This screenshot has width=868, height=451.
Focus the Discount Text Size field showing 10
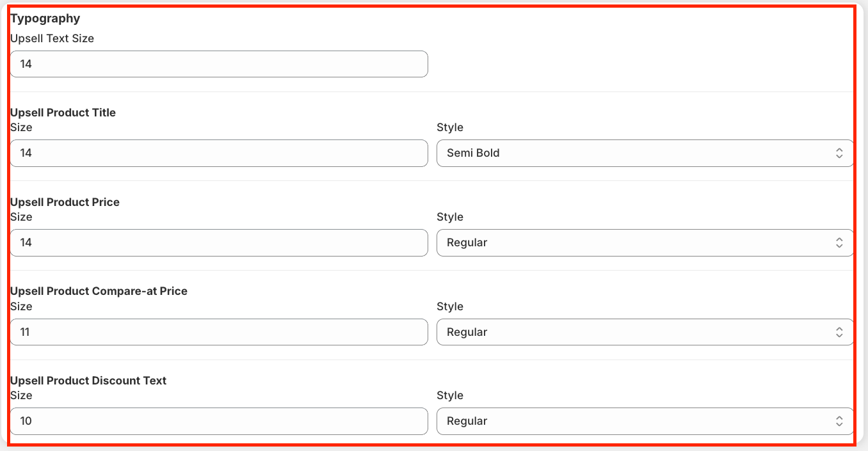pos(219,422)
